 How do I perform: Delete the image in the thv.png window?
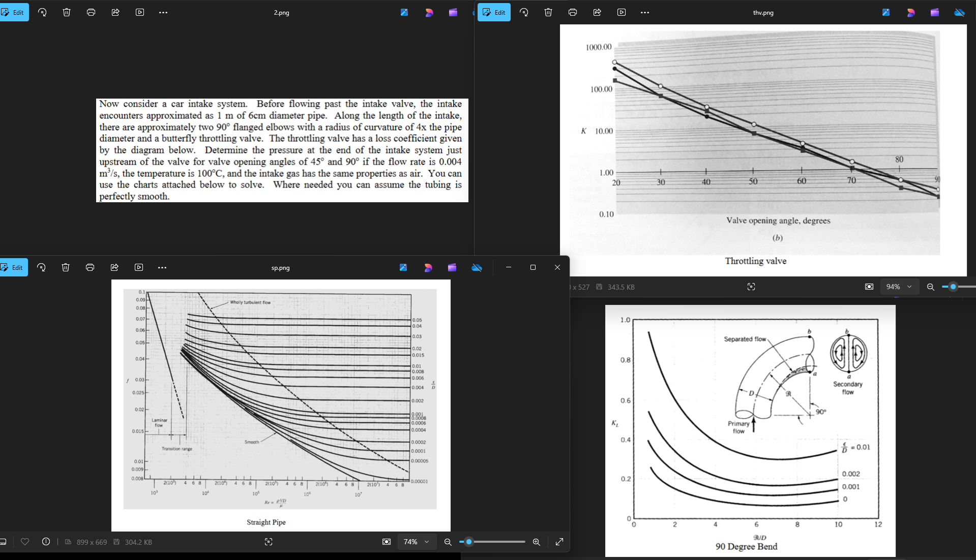548,12
